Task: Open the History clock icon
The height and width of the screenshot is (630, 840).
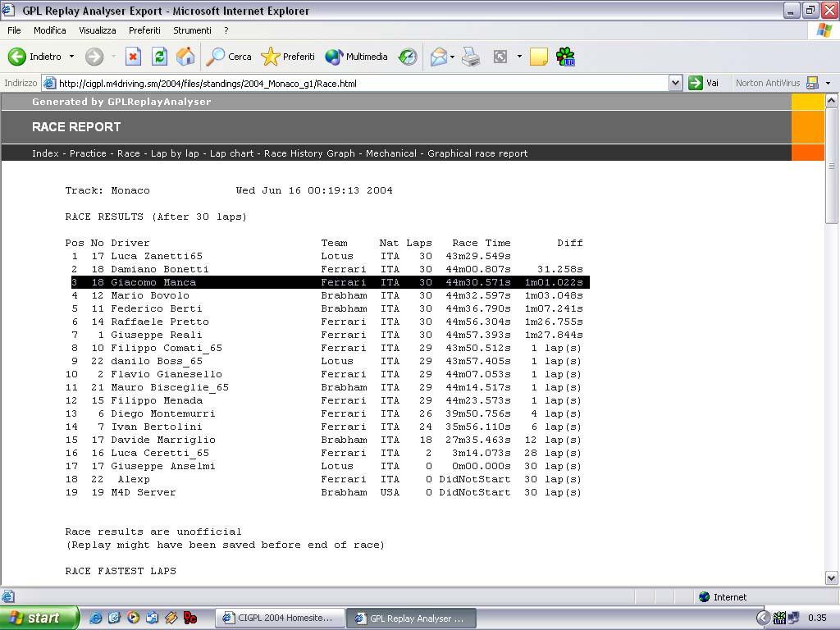Action: click(x=408, y=57)
